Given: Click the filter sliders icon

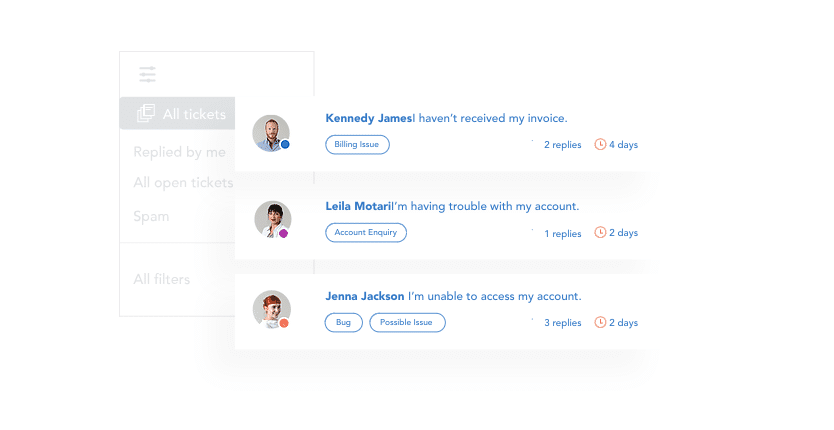Looking at the screenshot, I should point(148,74).
